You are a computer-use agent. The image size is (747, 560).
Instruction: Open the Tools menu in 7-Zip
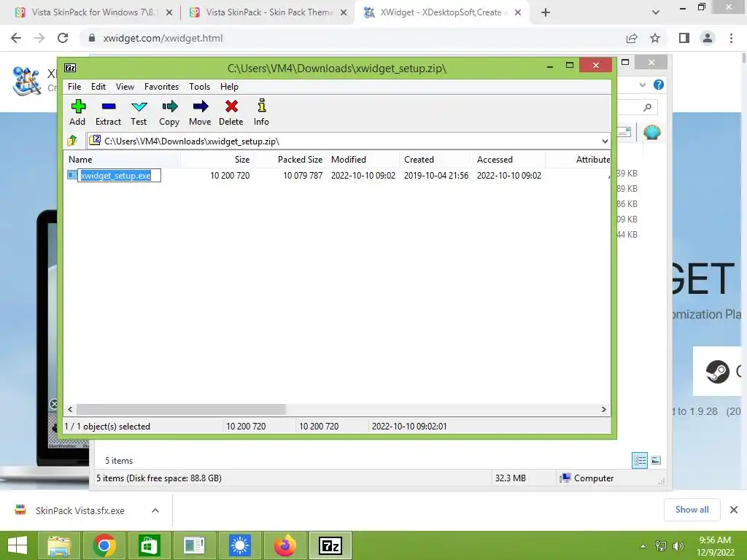coord(199,87)
